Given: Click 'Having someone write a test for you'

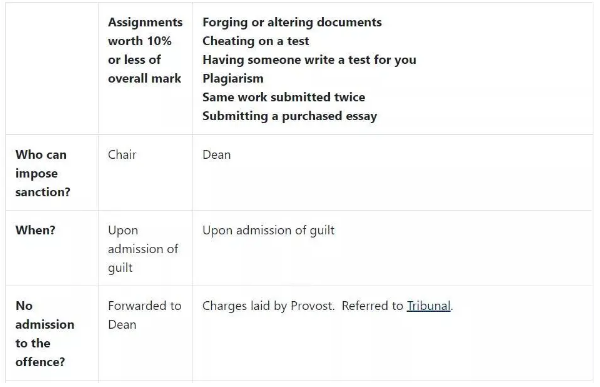Looking at the screenshot, I should point(309,60).
